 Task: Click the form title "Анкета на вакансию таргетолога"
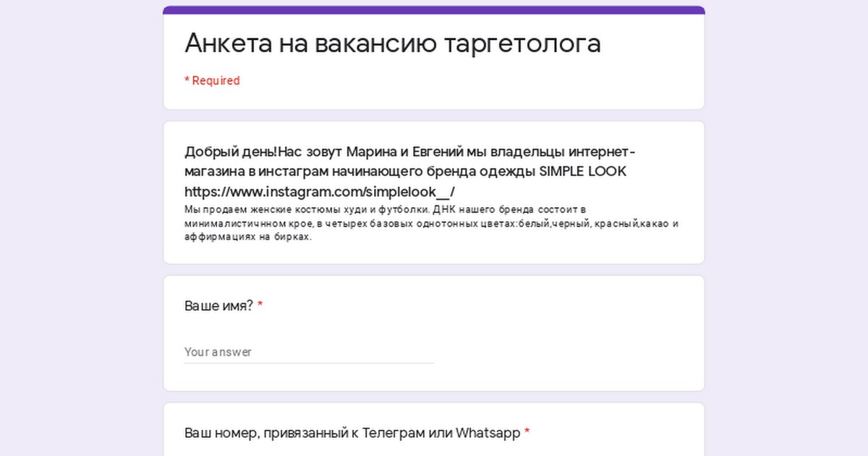click(392, 43)
